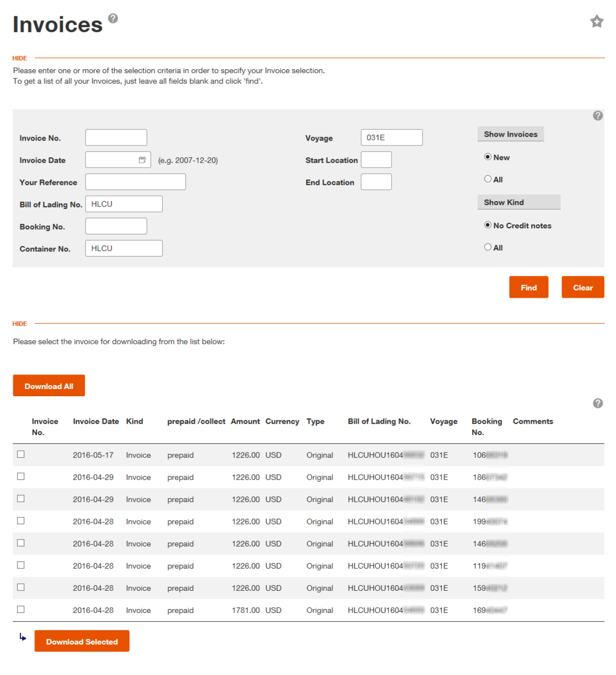The height and width of the screenshot is (675, 616).
Task: Collapse the search criteria section via HIDE
Action: pos(19,58)
